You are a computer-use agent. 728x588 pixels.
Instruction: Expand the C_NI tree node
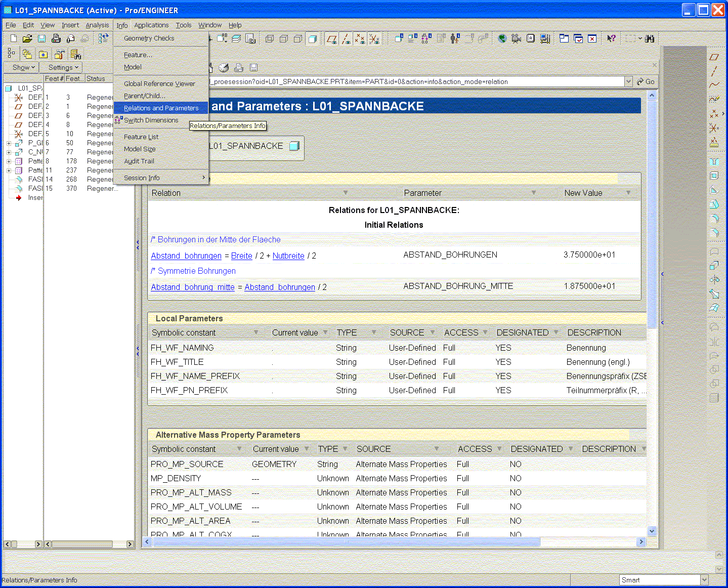(9, 152)
